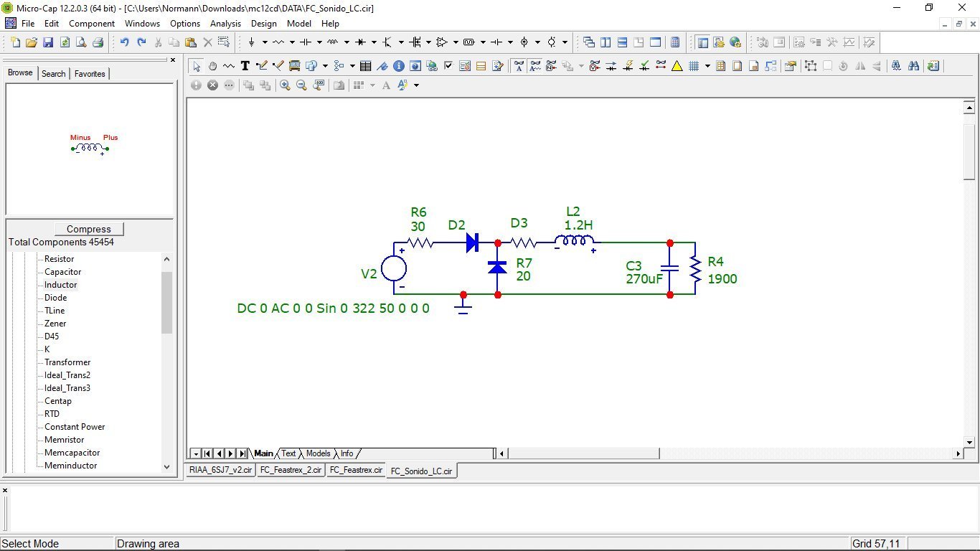The height and width of the screenshot is (551, 980).
Task: Select the L2 inductor in the schematic
Action: pyautogui.click(x=574, y=242)
